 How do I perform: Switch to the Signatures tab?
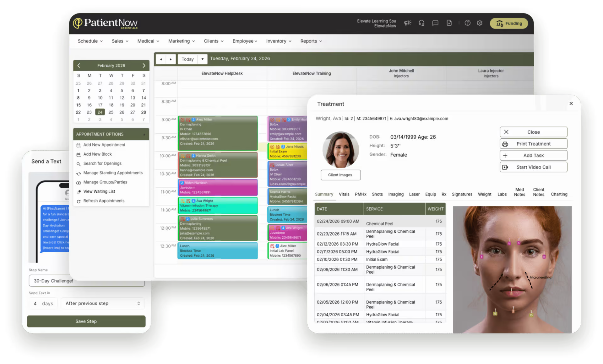[x=462, y=195]
